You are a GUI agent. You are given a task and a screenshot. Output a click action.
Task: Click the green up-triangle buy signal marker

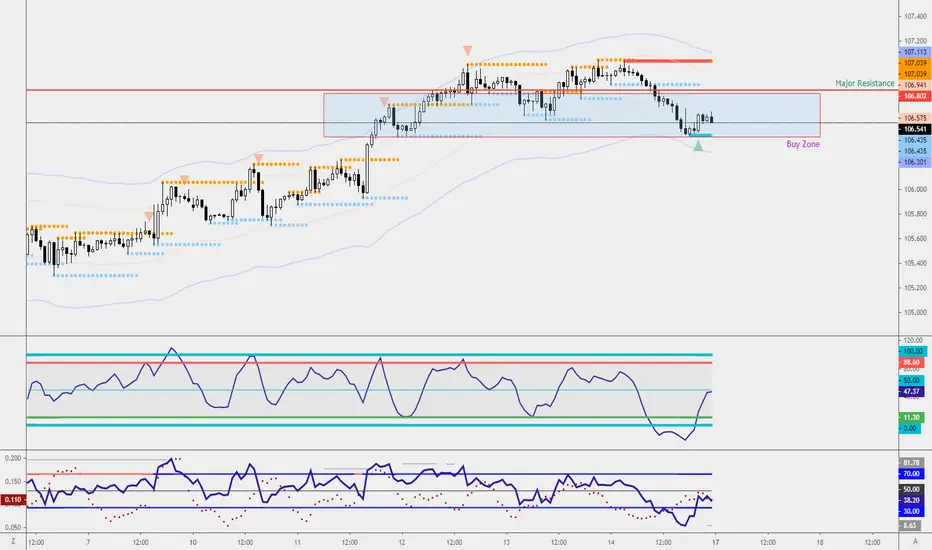pos(698,146)
